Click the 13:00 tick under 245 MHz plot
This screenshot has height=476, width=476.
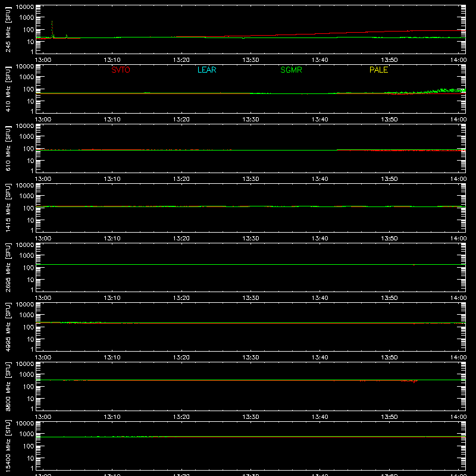(x=43, y=60)
